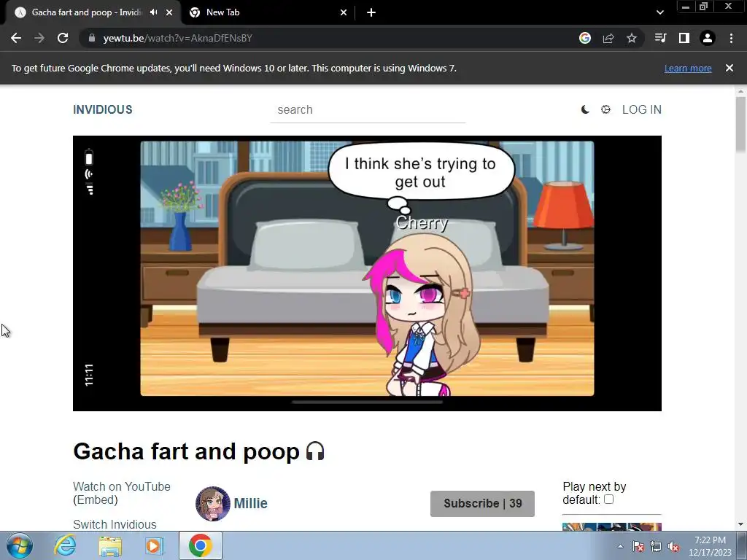Subscribe to Millie's channel
Image resolution: width=747 pixels, height=560 pixels.
tap(482, 503)
